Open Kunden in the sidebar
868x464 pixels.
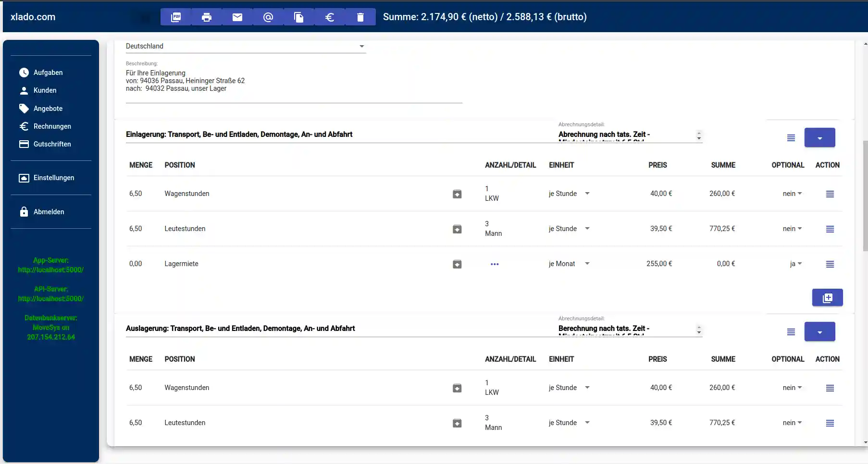click(x=38, y=90)
